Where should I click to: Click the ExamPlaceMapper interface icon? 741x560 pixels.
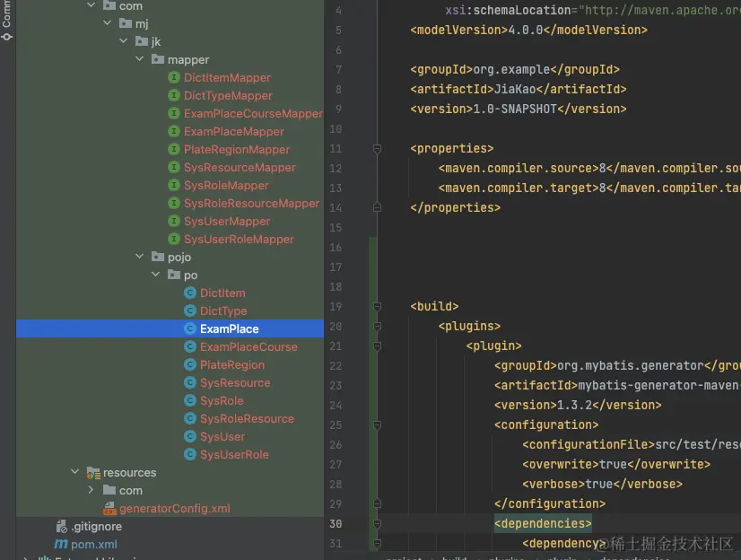tap(174, 131)
